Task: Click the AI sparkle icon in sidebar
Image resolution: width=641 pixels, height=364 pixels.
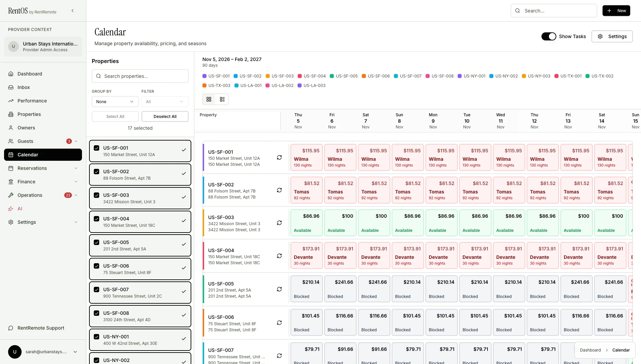Action: [11, 209]
